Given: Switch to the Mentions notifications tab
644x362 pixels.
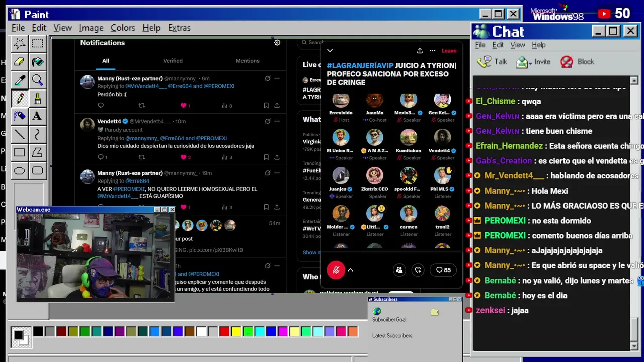Looking at the screenshot, I should pos(248,61).
